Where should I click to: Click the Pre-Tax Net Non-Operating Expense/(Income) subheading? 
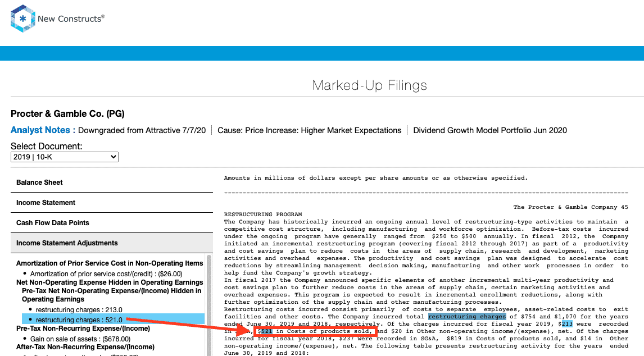111,295
